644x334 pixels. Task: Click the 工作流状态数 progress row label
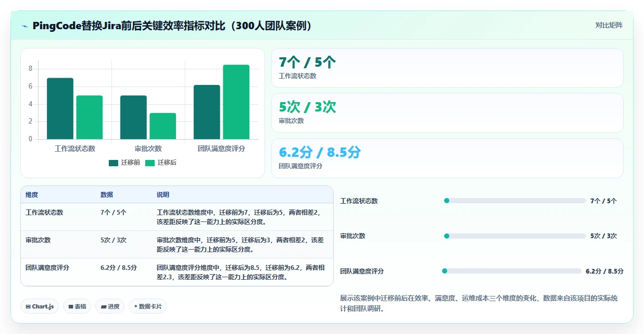[x=359, y=201]
